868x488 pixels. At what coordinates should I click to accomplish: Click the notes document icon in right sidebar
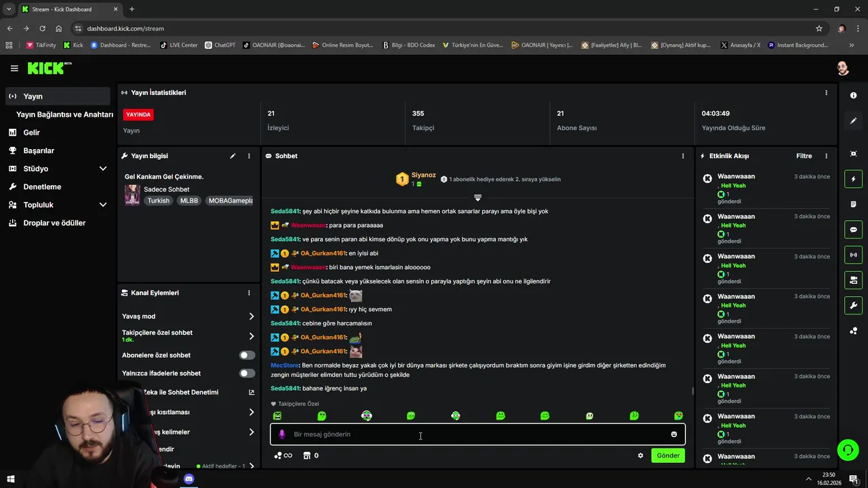(x=853, y=204)
